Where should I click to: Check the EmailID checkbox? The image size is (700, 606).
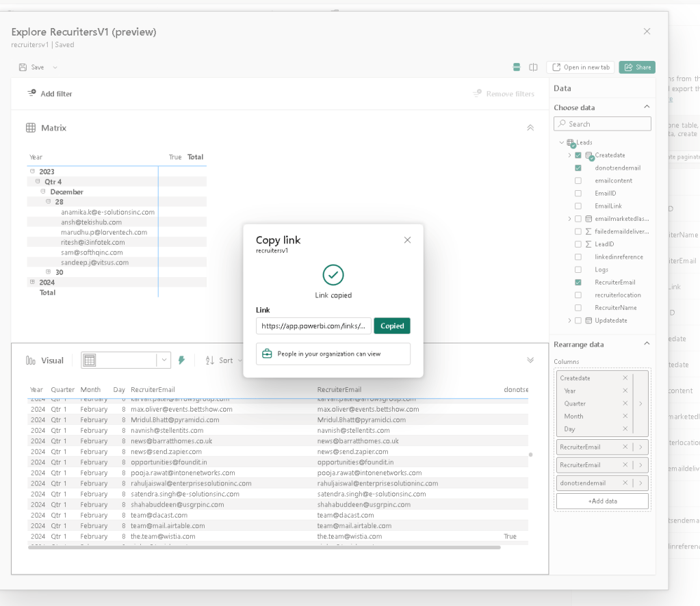click(x=578, y=194)
